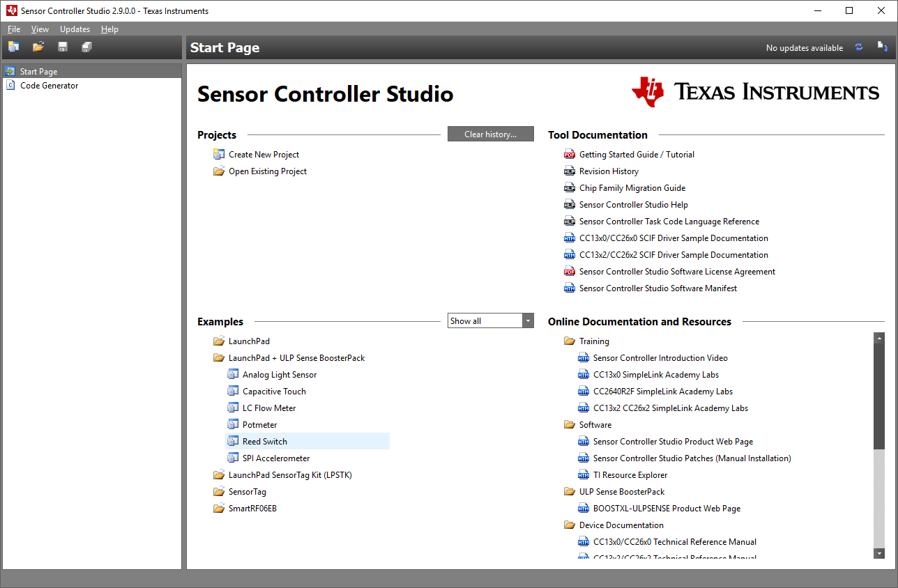This screenshot has height=588, width=898.
Task: Click the Open Project toolbar icon
Action: coord(38,47)
